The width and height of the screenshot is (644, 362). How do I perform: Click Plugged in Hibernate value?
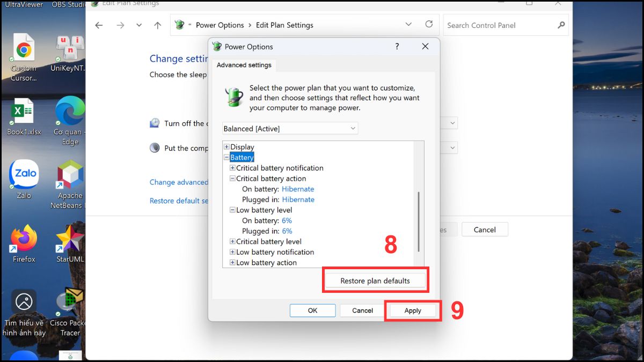click(x=298, y=200)
